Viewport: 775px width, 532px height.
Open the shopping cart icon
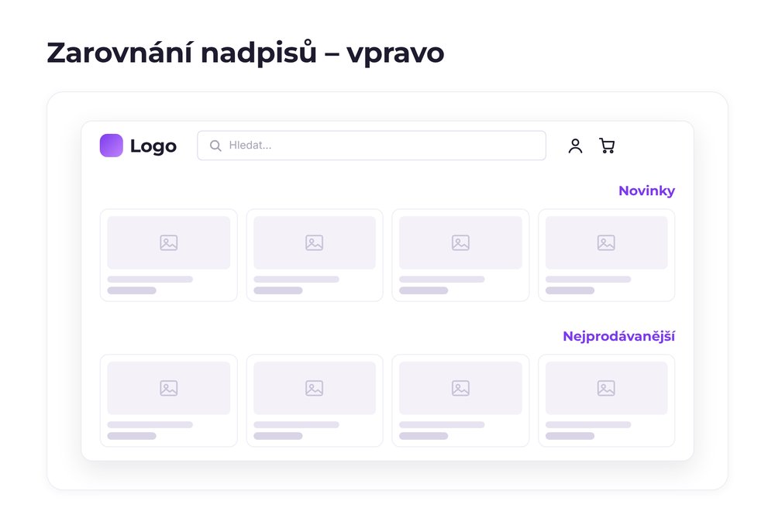tap(607, 146)
